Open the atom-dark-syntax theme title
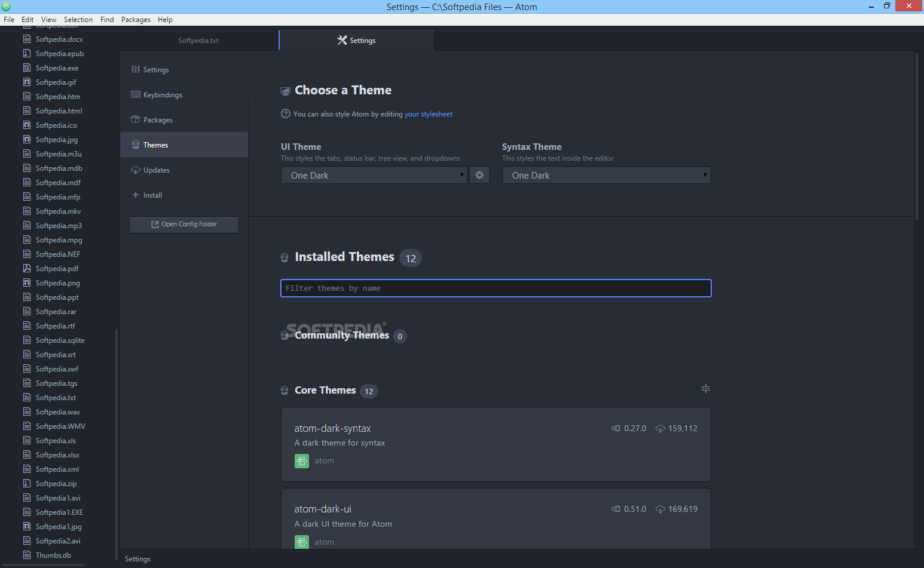Viewport: 924px width, 568px height. tap(332, 428)
